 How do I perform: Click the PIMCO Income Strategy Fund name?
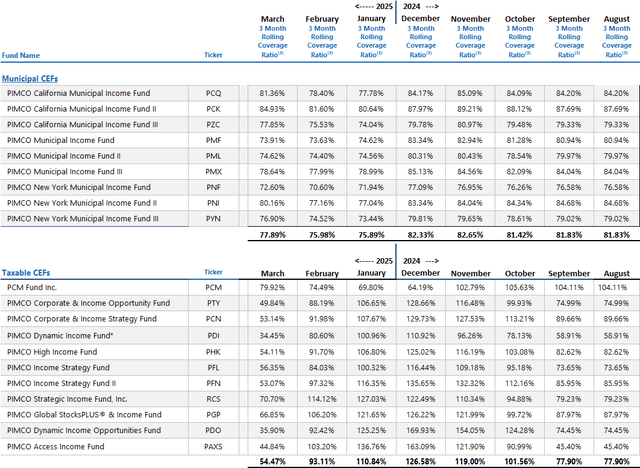(58, 368)
